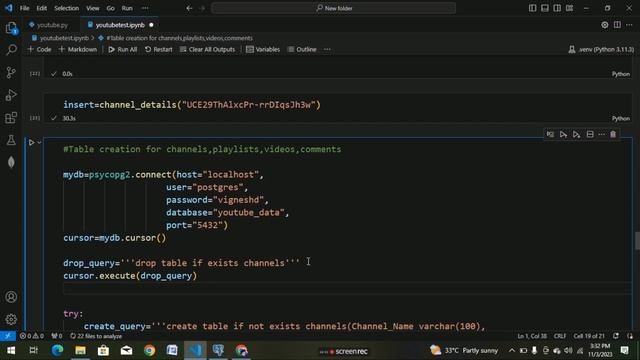The height and width of the screenshot is (360, 640).
Task: Open the notebook Outline
Action: pos(302,49)
